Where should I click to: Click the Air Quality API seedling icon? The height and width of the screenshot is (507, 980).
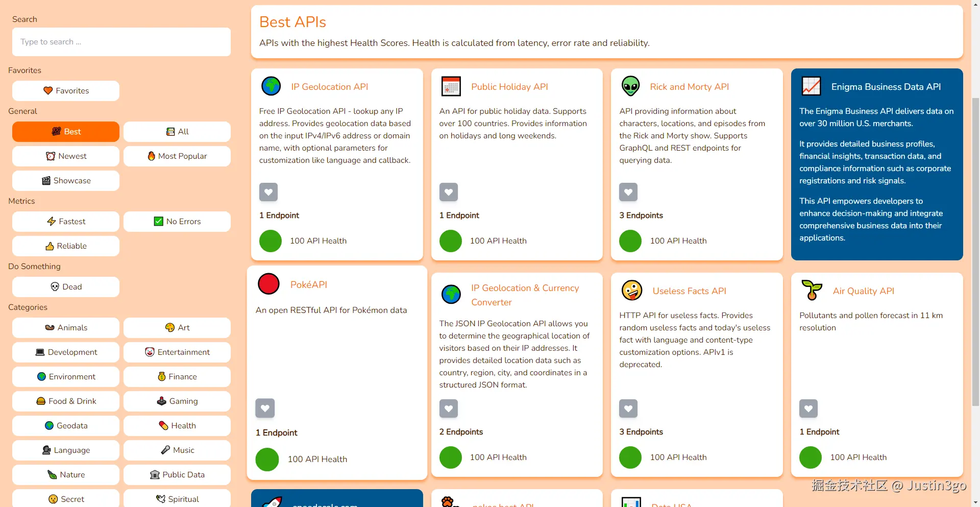click(x=812, y=291)
